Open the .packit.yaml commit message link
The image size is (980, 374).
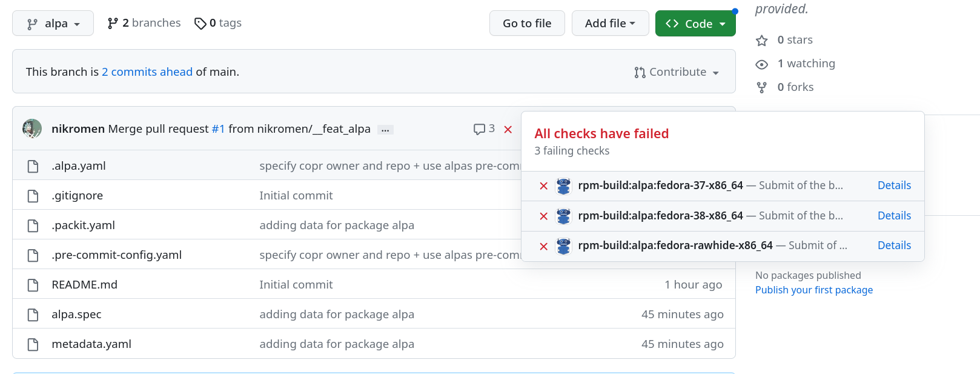[x=337, y=225]
